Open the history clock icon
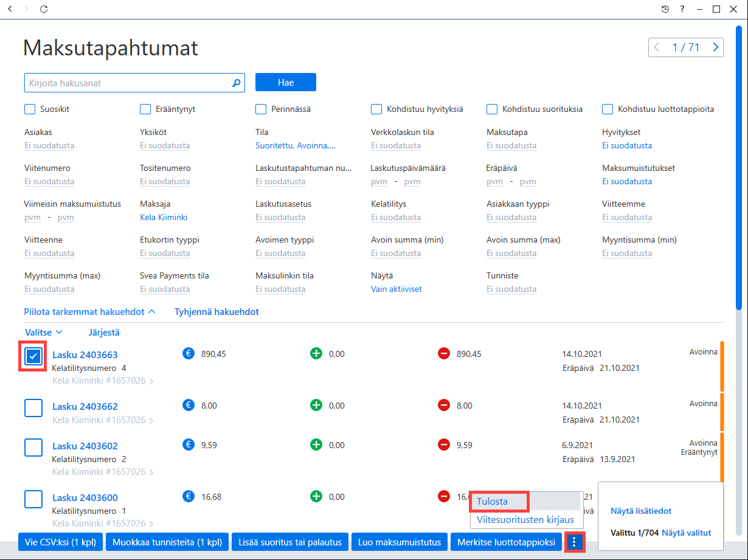The image size is (748, 560). click(665, 9)
